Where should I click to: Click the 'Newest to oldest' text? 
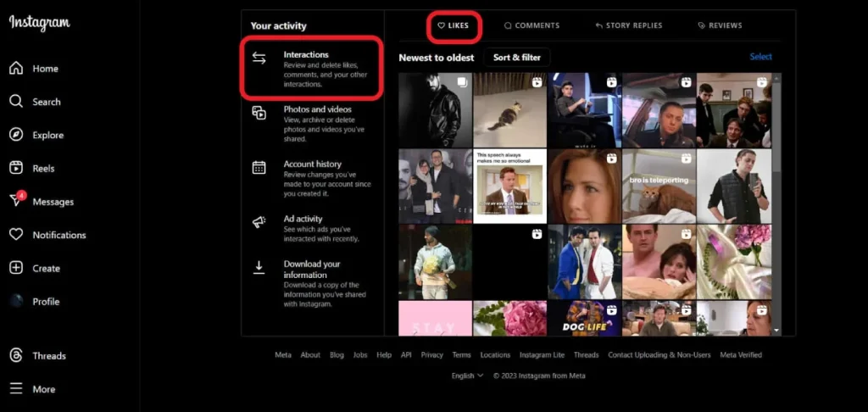(x=437, y=58)
